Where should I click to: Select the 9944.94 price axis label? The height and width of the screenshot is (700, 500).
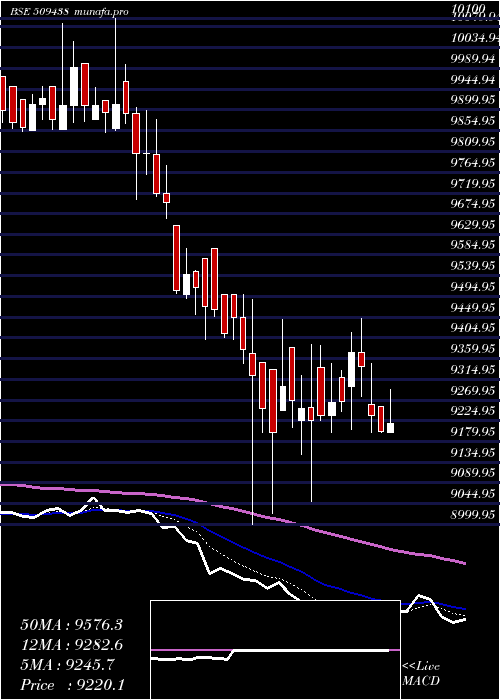[x=473, y=80]
